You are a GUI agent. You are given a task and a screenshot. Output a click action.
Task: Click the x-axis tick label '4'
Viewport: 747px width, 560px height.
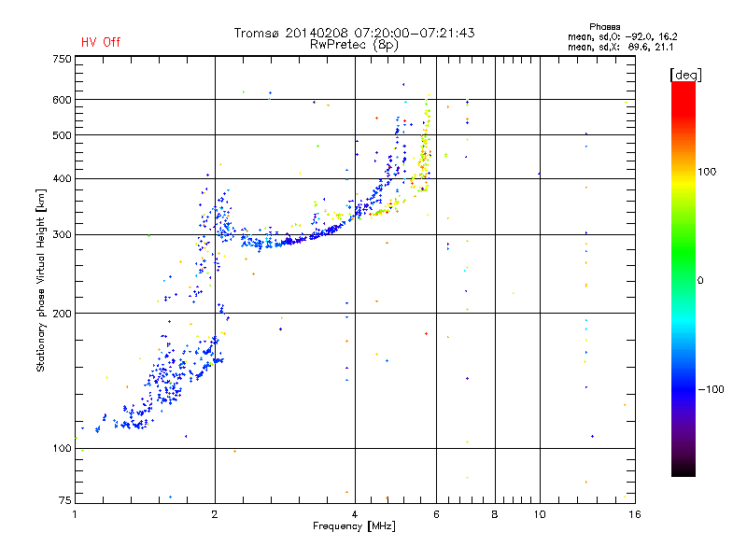(x=355, y=514)
